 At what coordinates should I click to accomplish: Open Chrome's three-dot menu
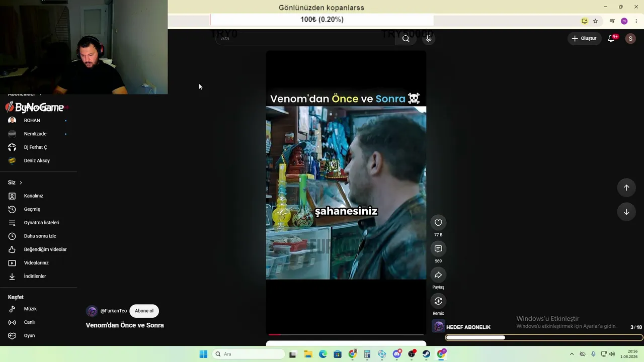636,21
